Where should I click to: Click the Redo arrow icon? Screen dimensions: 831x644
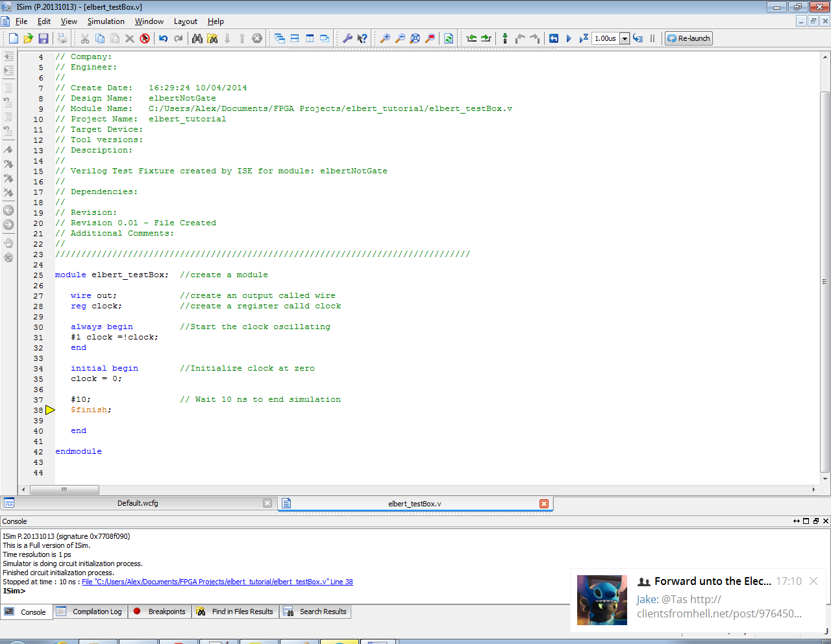[x=178, y=38]
